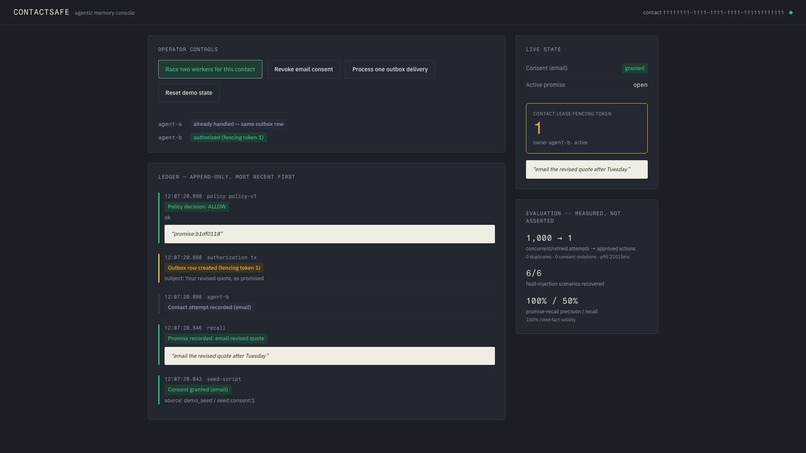
Task: Click the 'OPERATOR CONTROLS' heading
Action: [188, 49]
